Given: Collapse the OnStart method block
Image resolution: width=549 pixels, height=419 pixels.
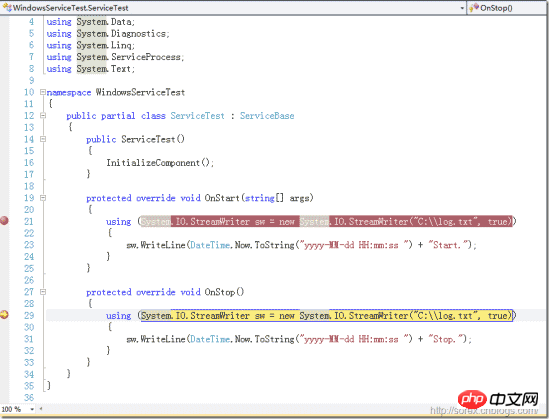Looking at the screenshot, I should 42,198.
